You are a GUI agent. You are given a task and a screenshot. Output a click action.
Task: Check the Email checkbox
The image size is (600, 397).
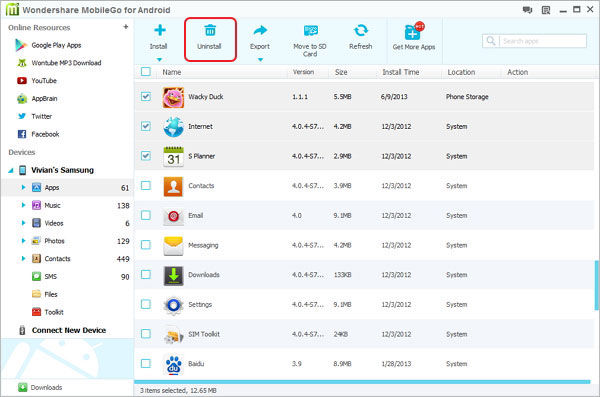146,215
